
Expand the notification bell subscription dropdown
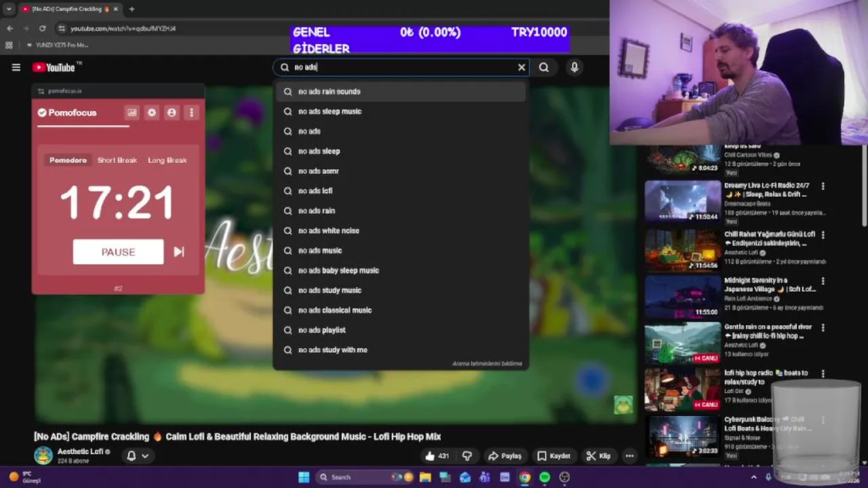[x=138, y=455]
